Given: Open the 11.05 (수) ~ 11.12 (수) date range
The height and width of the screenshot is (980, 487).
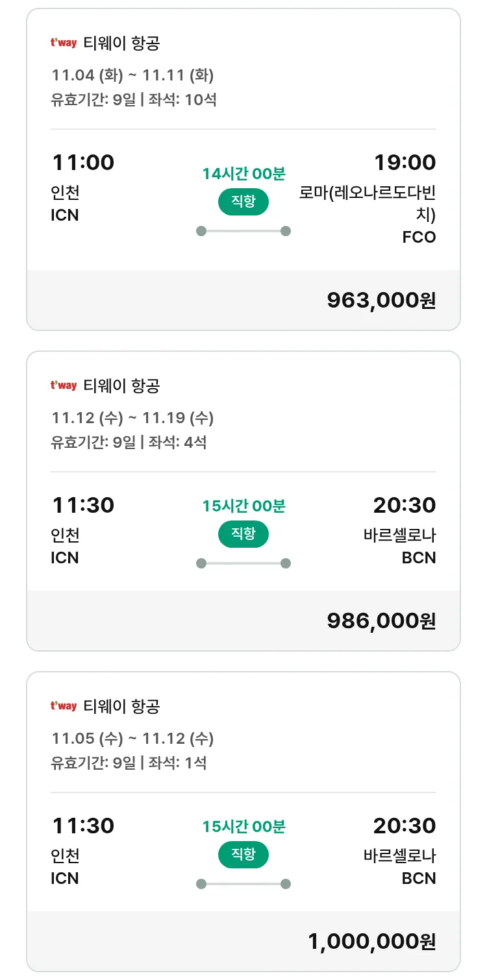Looking at the screenshot, I should click(x=132, y=739).
